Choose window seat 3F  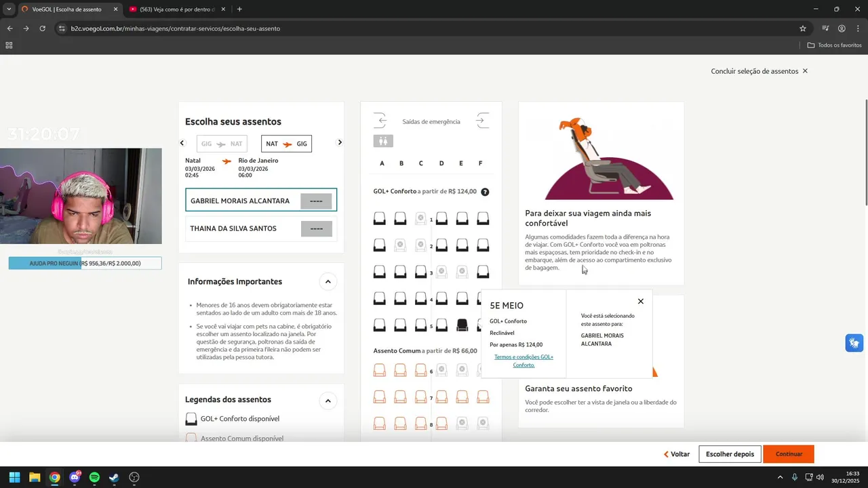point(483,272)
